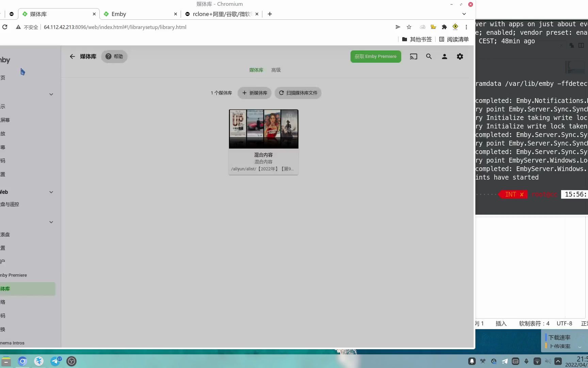This screenshot has width=588, height=368.
Task: Click the muted volume tray icon
Action: (x=548, y=361)
